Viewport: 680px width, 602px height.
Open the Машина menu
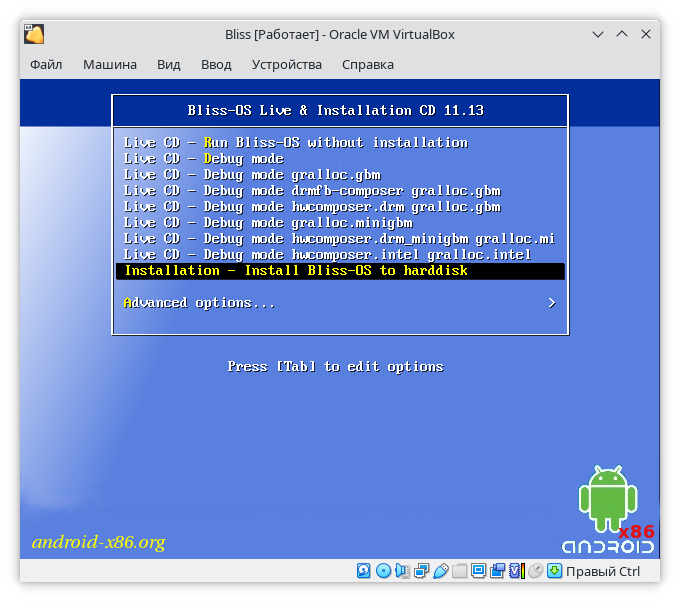click(110, 65)
